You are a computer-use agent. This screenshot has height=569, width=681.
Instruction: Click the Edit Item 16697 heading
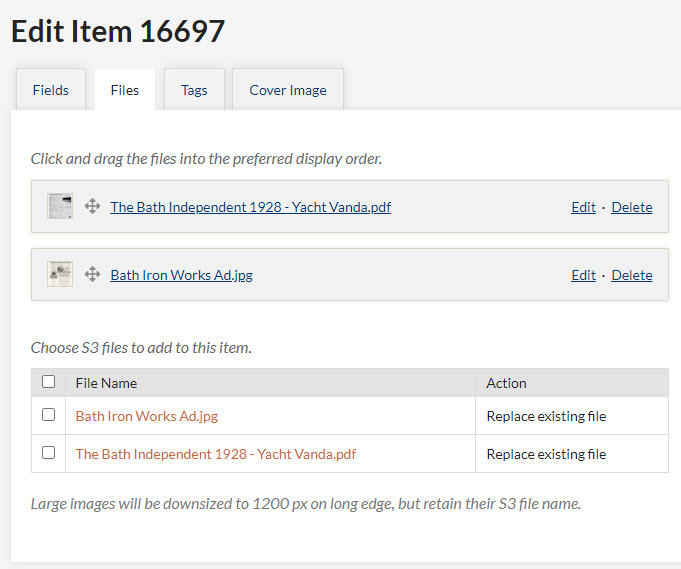(118, 31)
